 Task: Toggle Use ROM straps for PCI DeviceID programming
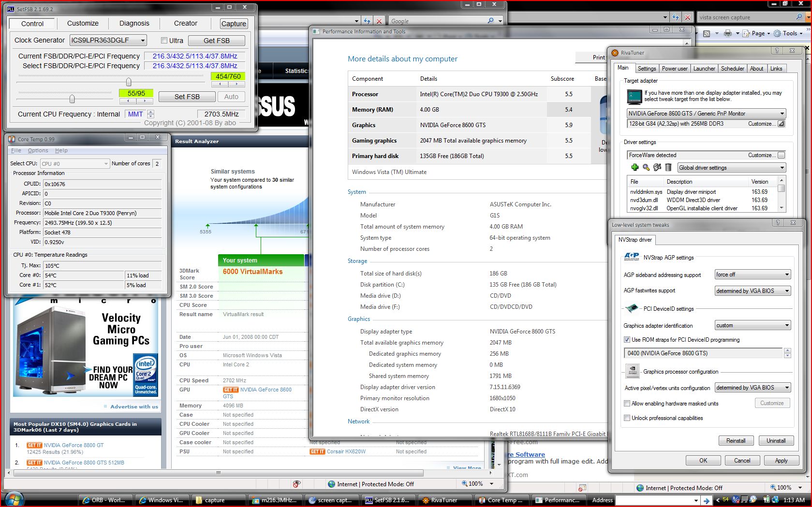(627, 339)
